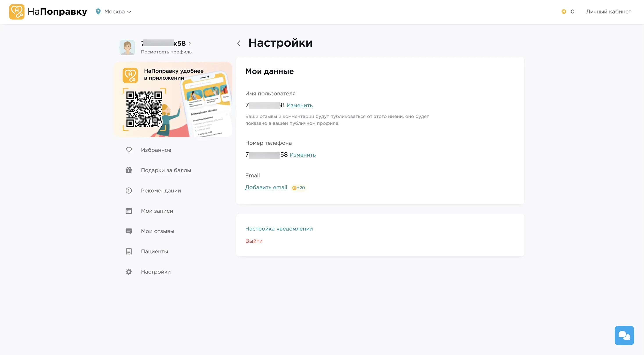Click the points coin icon in the header
644x355 pixels.
[563, 11]
